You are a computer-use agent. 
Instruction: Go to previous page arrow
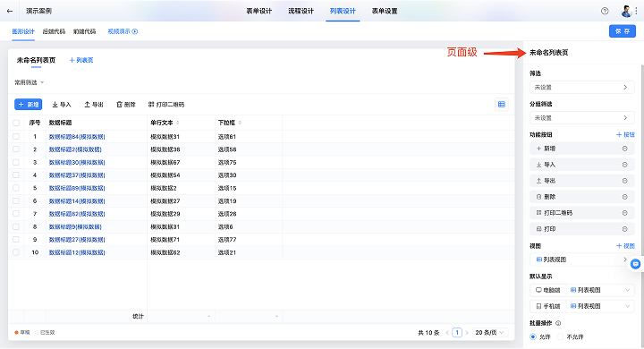(447, 333)
